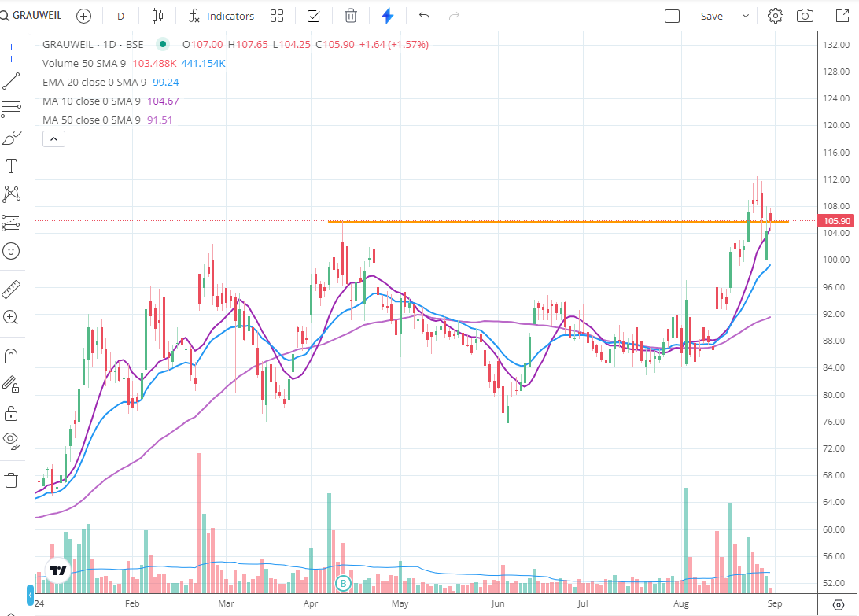Change the D timeframe interval

(x=120, y=17)
